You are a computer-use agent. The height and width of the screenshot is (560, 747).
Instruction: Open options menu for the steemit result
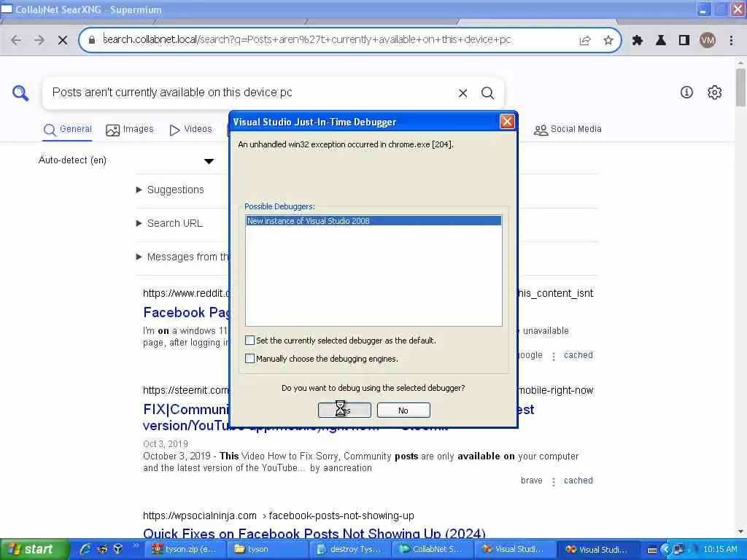[554, 481]
